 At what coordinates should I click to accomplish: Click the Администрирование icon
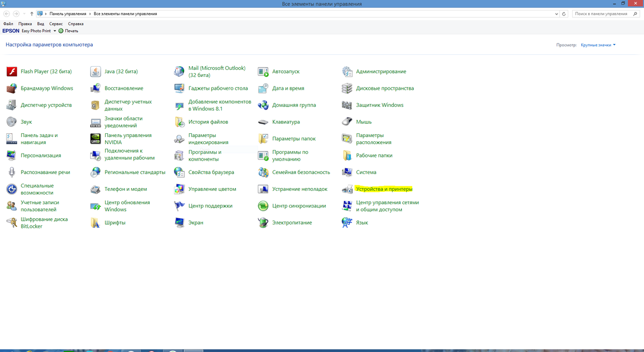(x=347, y=71)
